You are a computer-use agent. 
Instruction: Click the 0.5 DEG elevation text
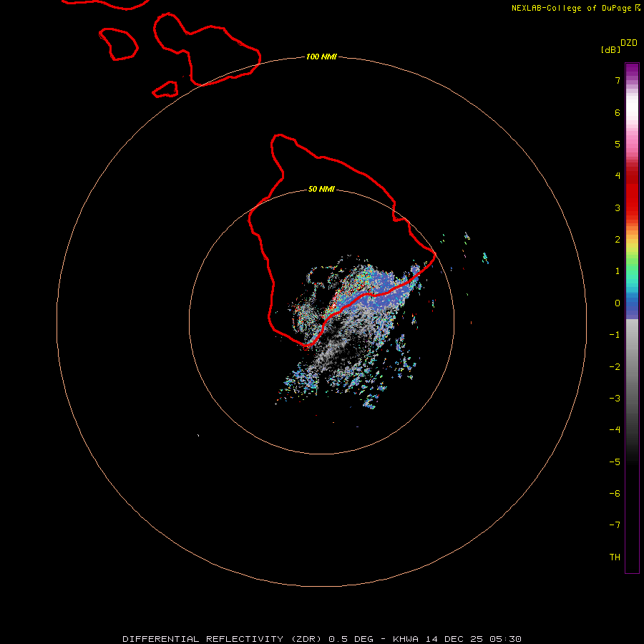click(351, 639)
